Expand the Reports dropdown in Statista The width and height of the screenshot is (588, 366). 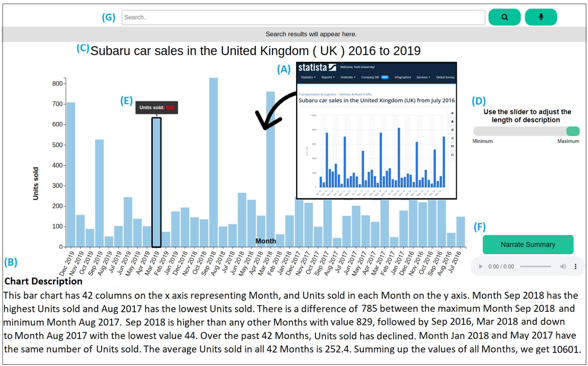tap(328, 77)
